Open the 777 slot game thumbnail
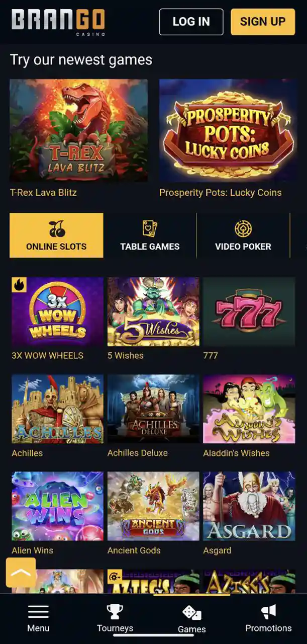307x644 pixels. 249,311
